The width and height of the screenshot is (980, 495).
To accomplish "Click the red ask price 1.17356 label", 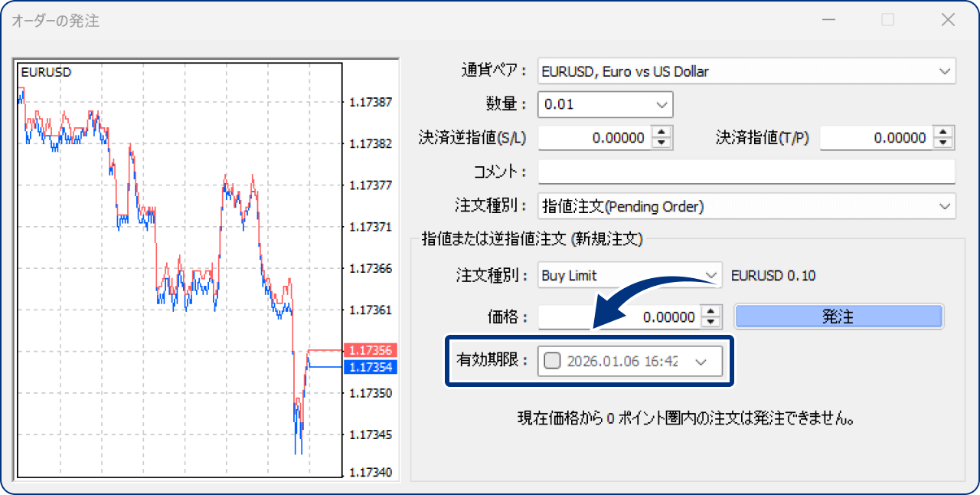I will (373, 349).
